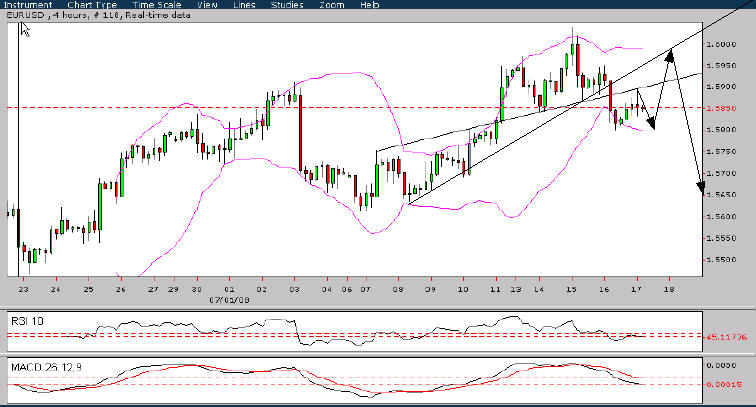Click the 07/01/08 date label
This screenshot has height=407, width=756.
point(230,300)
